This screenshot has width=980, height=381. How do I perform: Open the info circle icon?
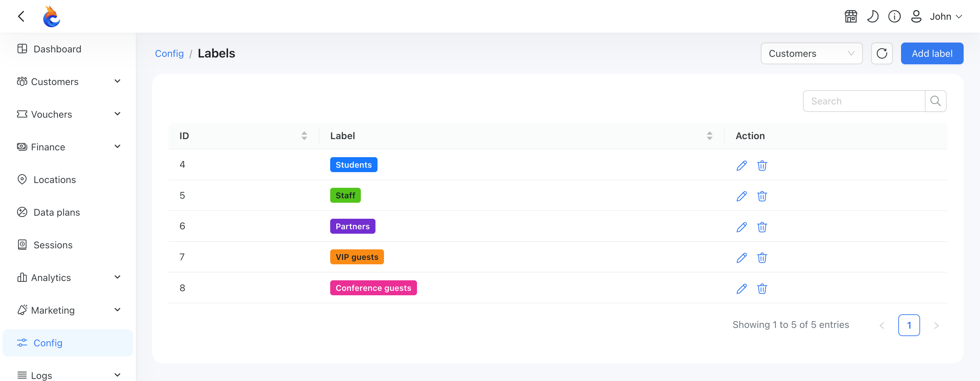[x=894, y=16]
